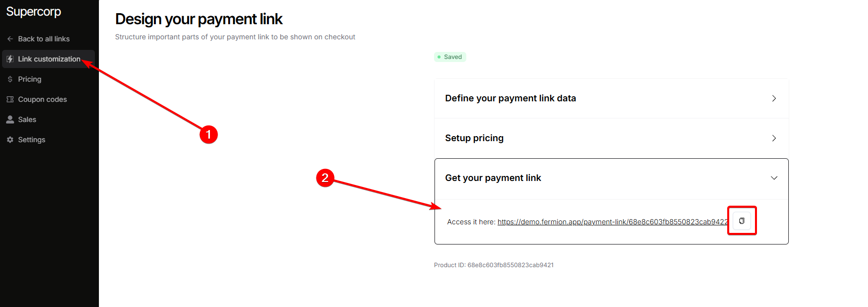Click the back arrow icon in sidebar
The width and height of the screenshot is (868, 307).
(x=10, y=39)
